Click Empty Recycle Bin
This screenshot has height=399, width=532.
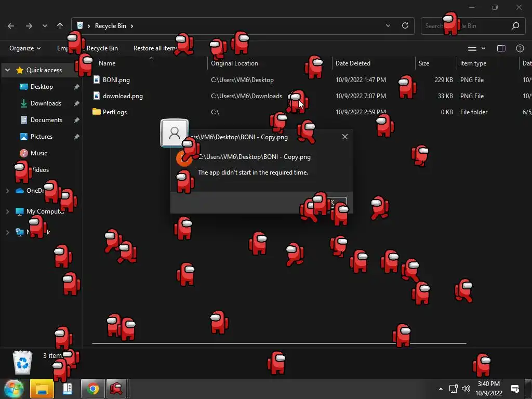coord(87,48)
